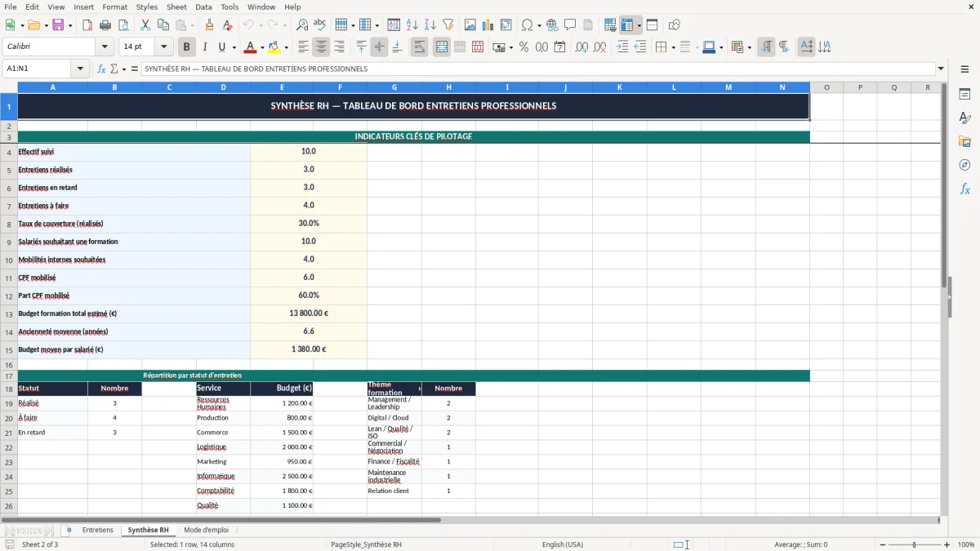Click the zoom out minus button

tap(883, 544)
